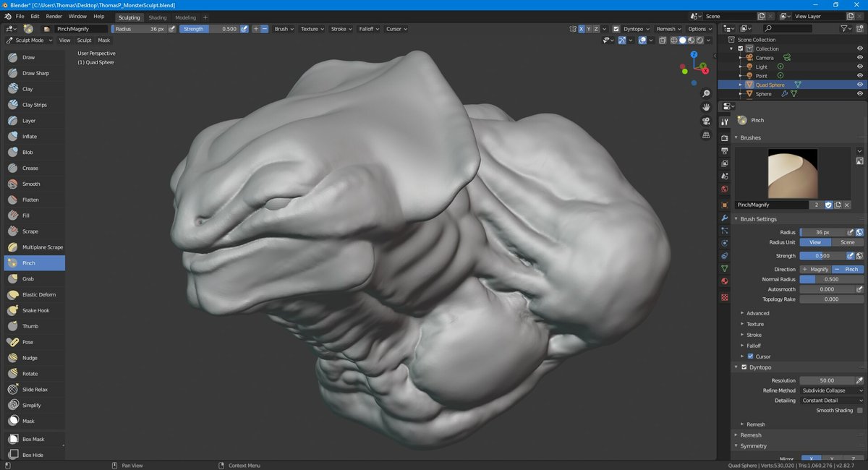868x470 pixels.
Task: Pick the Inflate sculpt brush
Action: tap(34, 137)
